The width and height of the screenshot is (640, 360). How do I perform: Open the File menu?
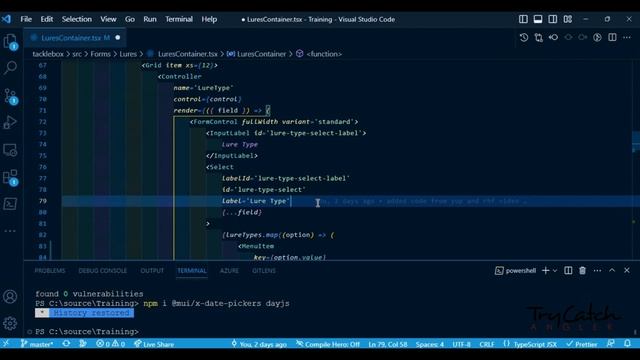(x=26, y=19)
